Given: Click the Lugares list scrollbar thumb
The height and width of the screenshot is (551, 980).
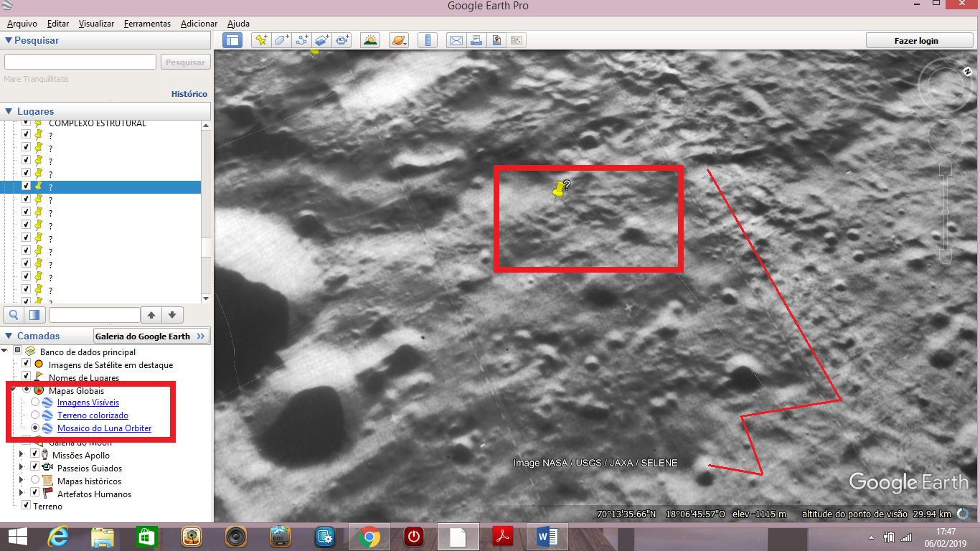Looking at the screenshot, I should click(207, 247).
